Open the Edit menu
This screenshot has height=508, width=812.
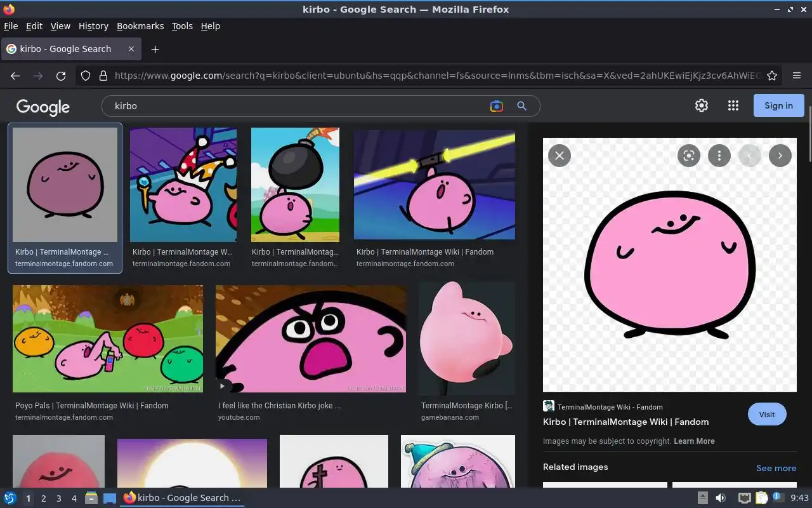tap(34, 26)
